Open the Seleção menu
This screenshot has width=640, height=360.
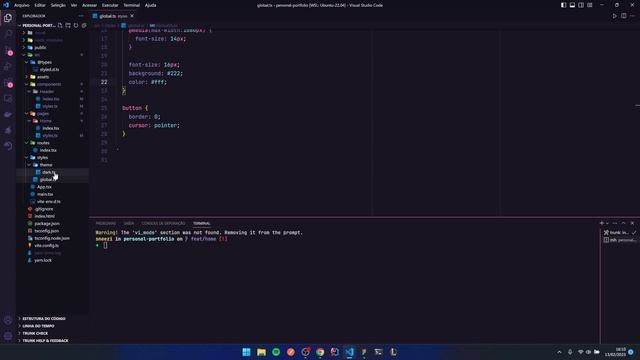pyautogui.click(x=58, y=5)
